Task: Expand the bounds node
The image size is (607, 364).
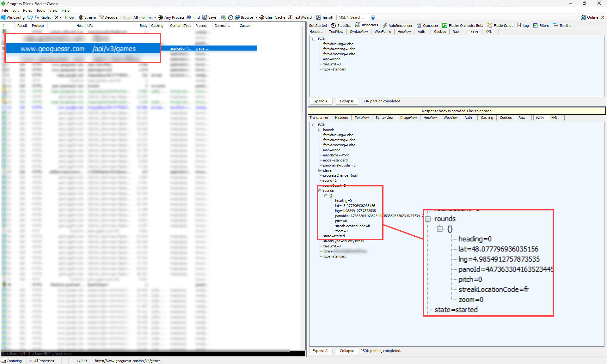Action: [320, 130]
